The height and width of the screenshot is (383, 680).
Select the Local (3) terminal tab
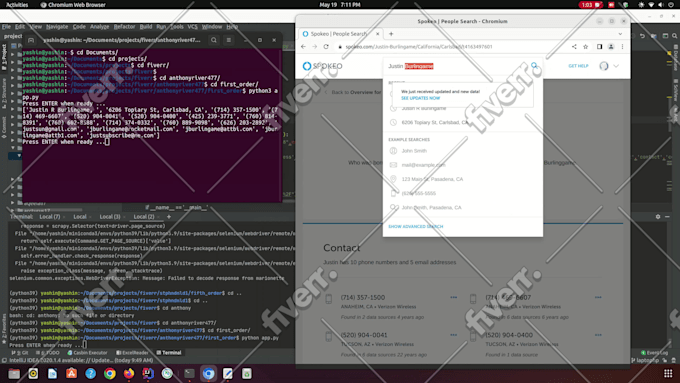110,216
